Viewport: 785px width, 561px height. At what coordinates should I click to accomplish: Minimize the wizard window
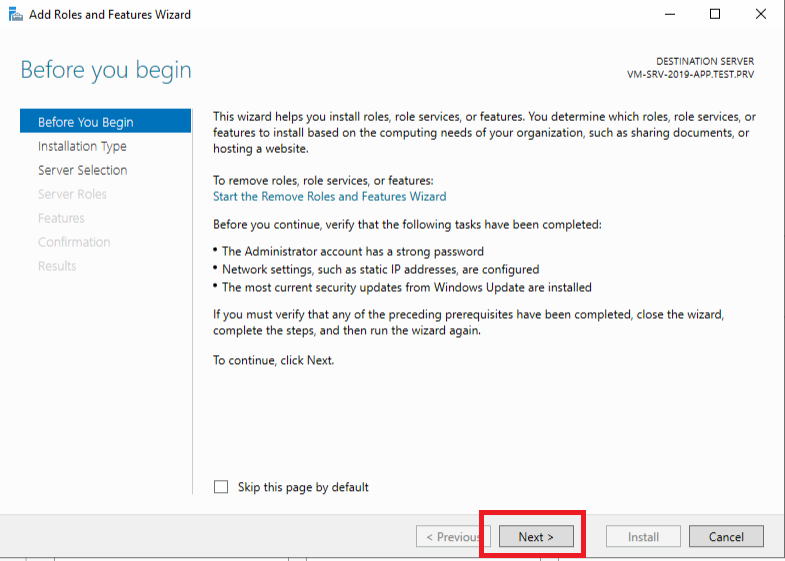670,15
